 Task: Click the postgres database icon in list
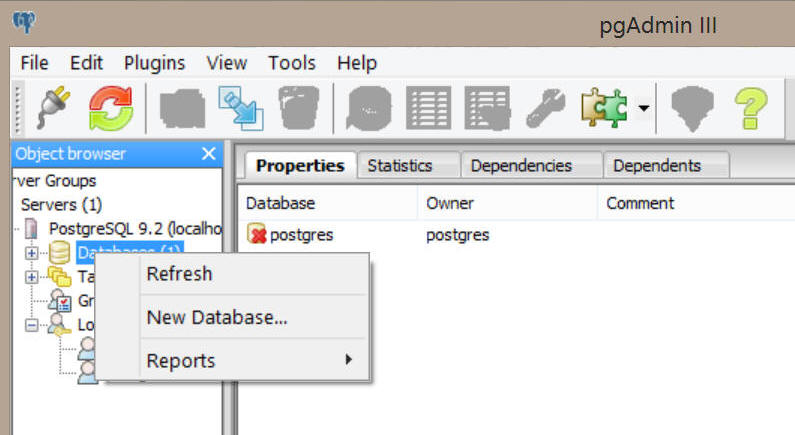[256, 235]
